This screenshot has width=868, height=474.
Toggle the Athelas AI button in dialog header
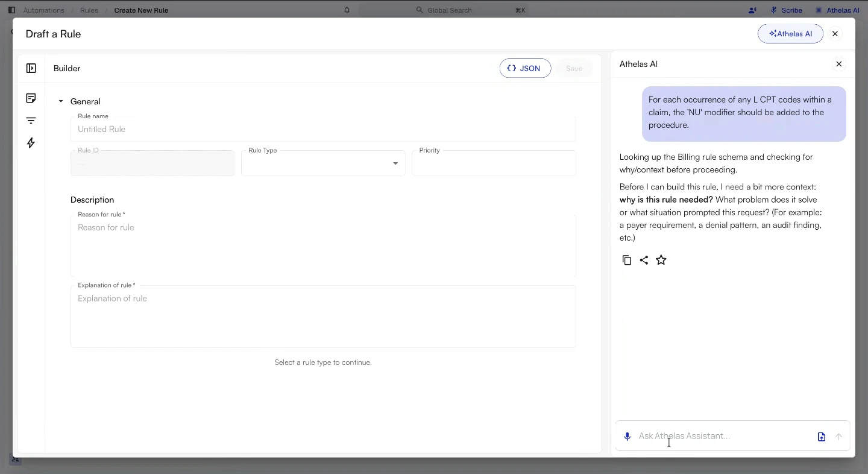coord(790,34)
